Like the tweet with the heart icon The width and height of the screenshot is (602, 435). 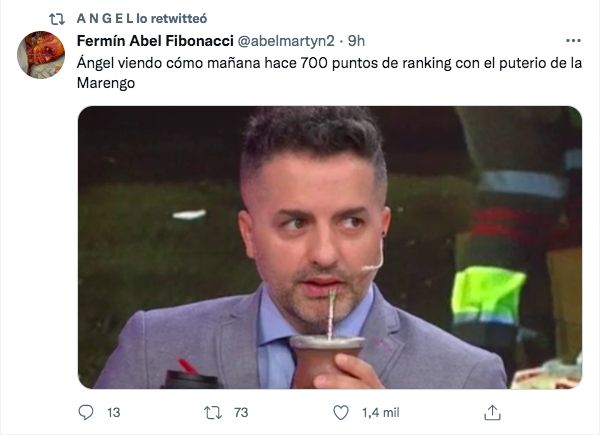(x=341, y=413)
